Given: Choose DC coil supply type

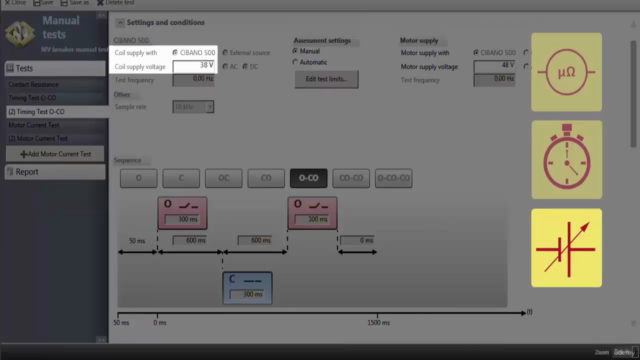Looking at the screenshot, I should pyautogui.click(x=245, y=67).
